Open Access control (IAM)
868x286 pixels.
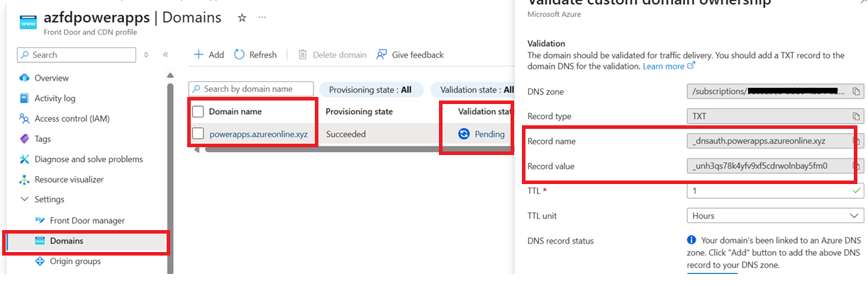(x=72, y=118)
